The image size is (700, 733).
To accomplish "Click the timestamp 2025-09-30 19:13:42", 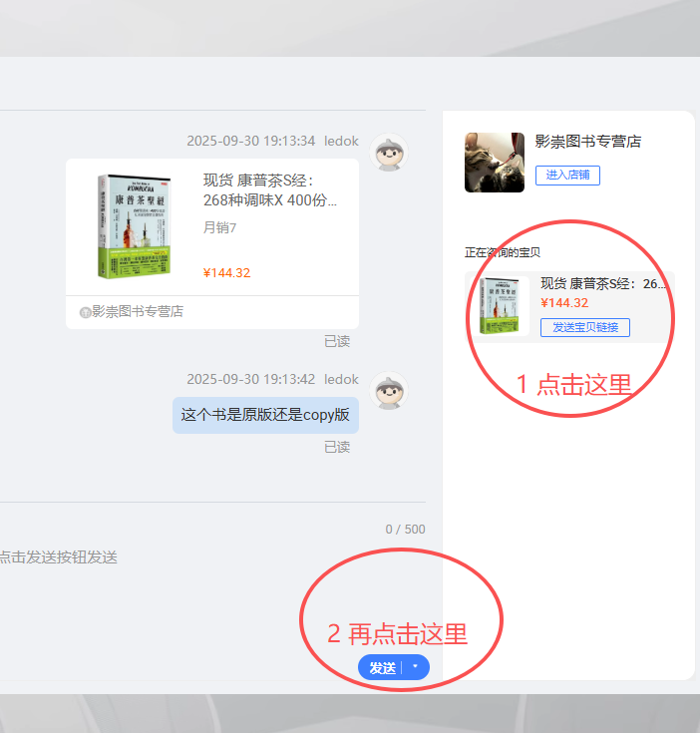I will (x=251, y=380).
